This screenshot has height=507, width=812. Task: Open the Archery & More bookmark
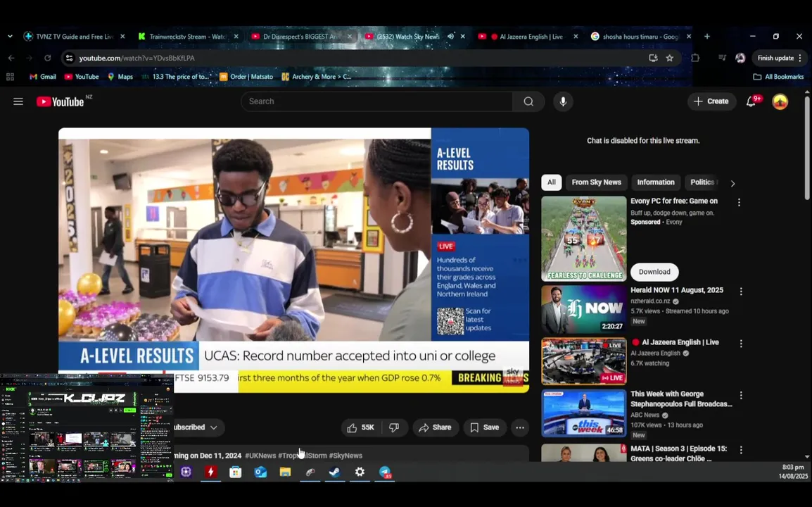click(x=317, y=77)
